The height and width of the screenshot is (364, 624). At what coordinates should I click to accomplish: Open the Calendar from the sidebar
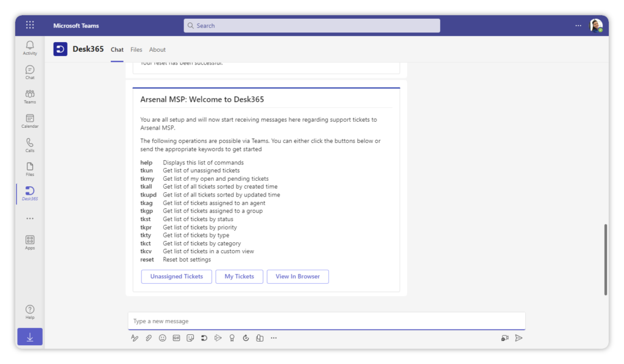29,121
